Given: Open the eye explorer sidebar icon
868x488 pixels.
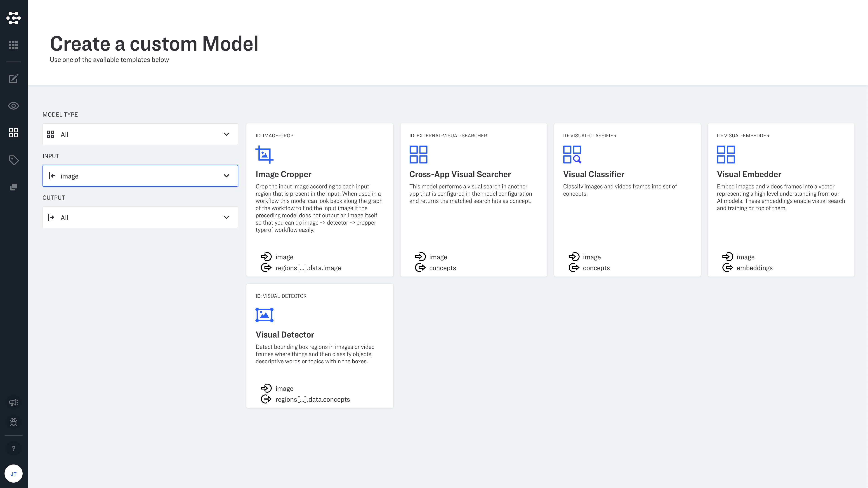Looking at the screenshot, I should (14, 106).
